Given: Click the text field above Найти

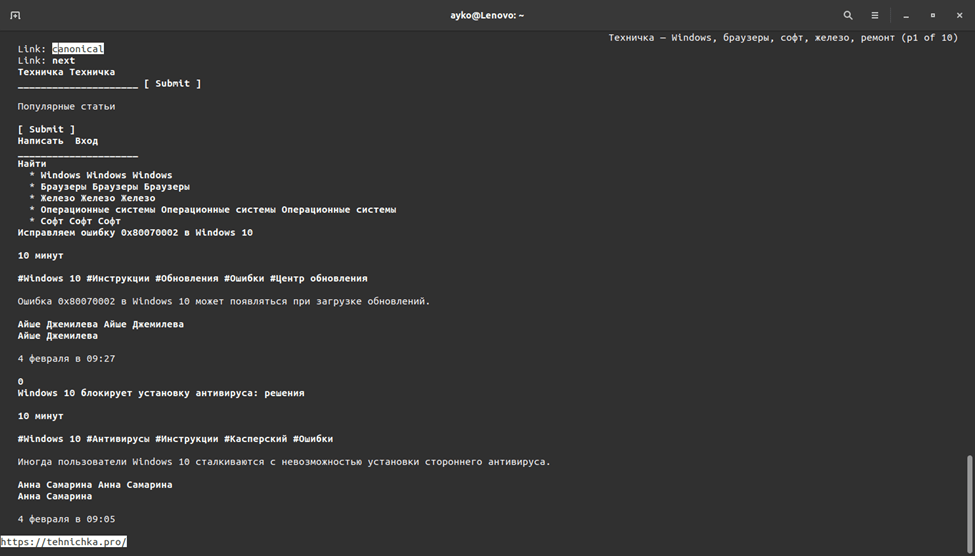Looking at the screenshot, I should (77, 153).
